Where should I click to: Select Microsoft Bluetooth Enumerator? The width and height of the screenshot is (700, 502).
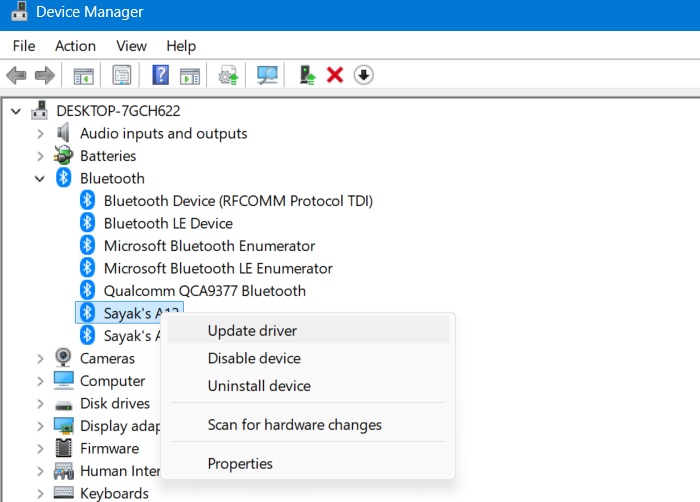[209, 246]
